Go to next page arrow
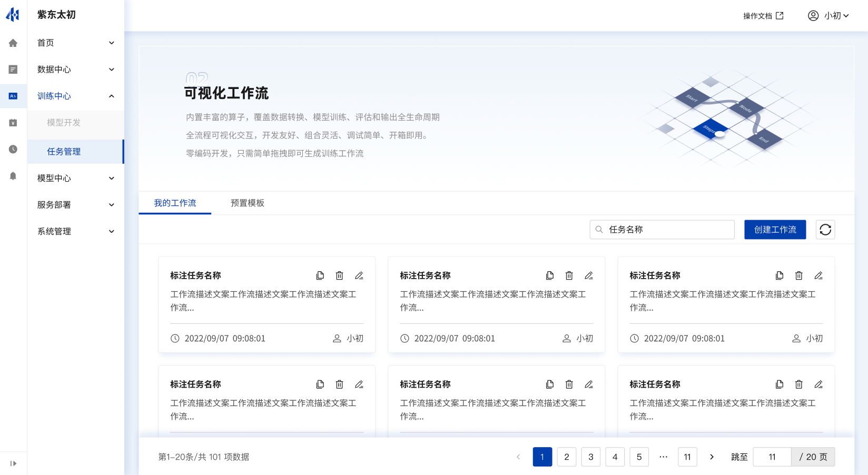Viewport: 868px width, 475px height. [712, 457]
